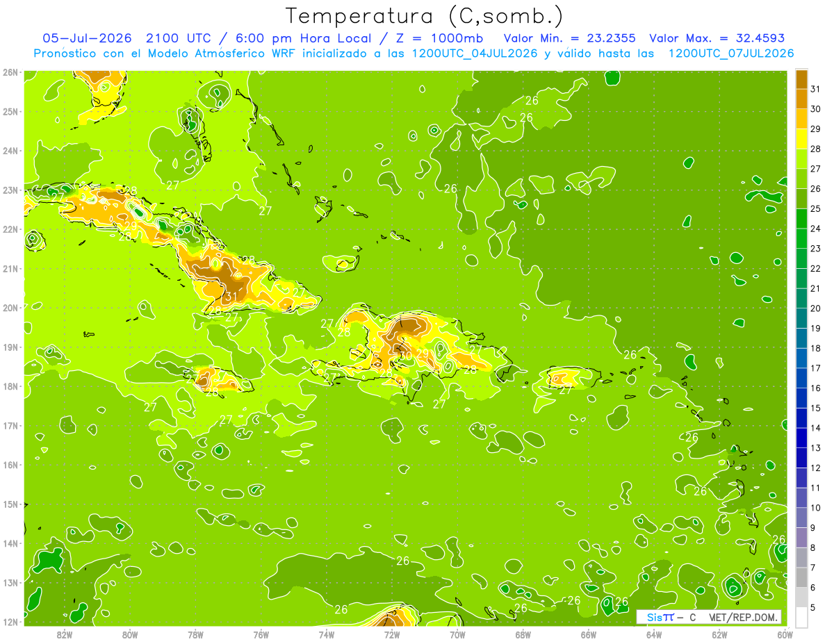Click the white legend swatch below 5
This screenshot has height=644, width=834.
(x=801, y=617)
